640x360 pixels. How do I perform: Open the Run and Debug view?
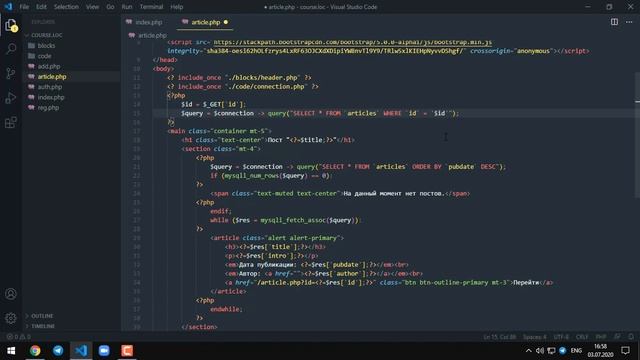coord(11,98)
